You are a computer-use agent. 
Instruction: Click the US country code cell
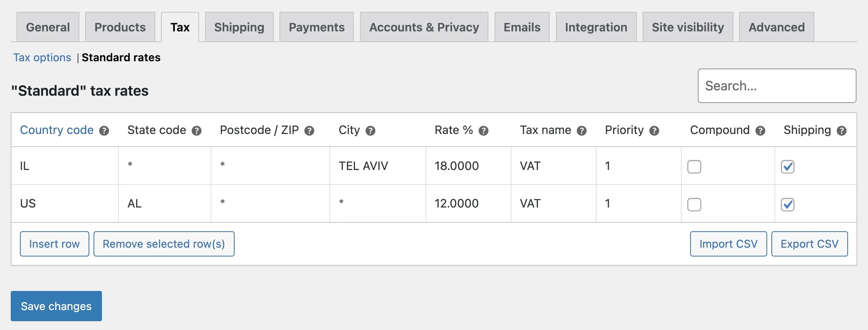[x=65, y=203]
